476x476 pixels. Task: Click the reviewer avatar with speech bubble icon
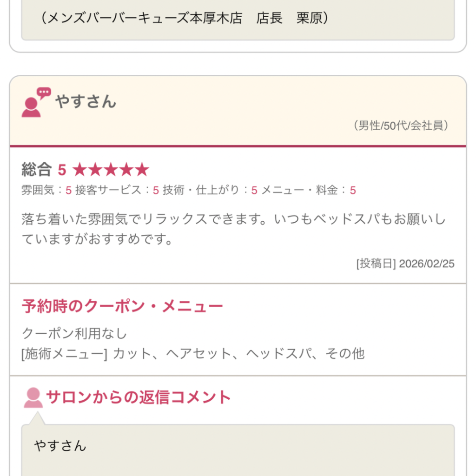pyautogui.click(x=35, y=102)
